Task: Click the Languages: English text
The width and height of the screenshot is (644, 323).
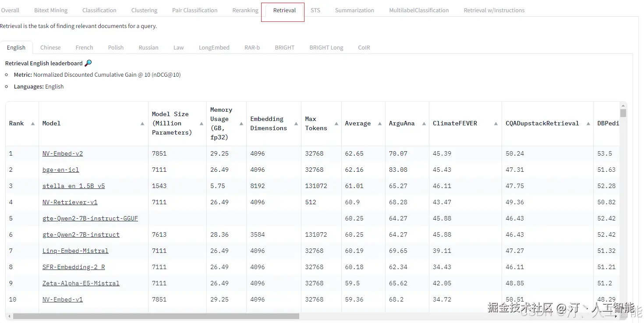Action: 39,87
